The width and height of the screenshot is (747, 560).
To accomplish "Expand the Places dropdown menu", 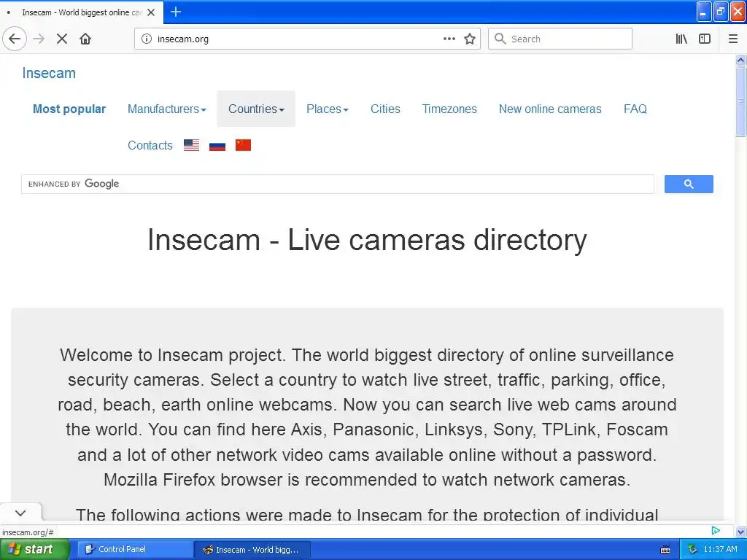I will click(328, 109).
